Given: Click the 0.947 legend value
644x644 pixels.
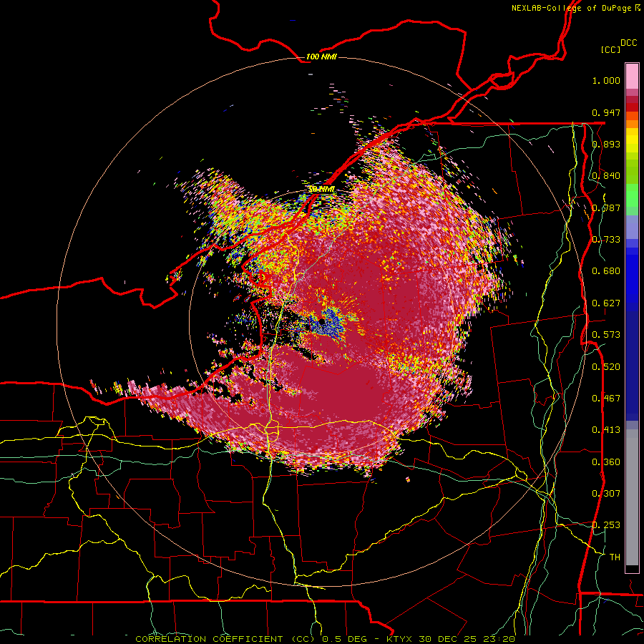Looking at the screenshot, I should point(606,112).
